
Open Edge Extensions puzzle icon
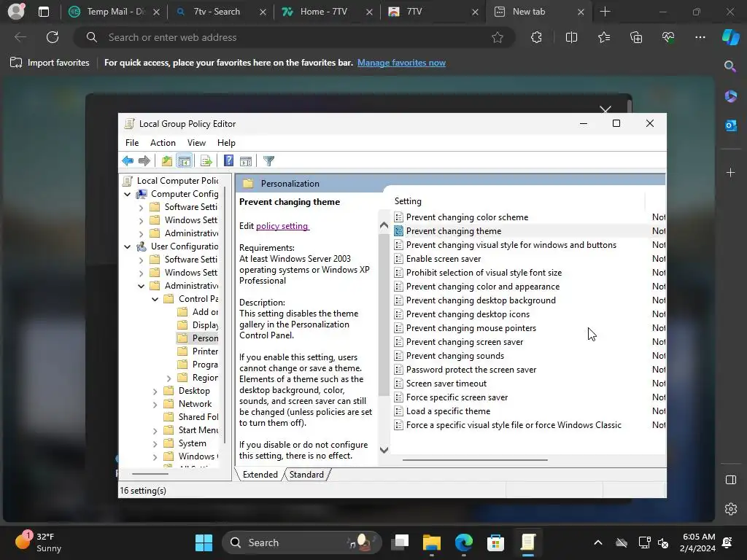(x=536, y=37)
